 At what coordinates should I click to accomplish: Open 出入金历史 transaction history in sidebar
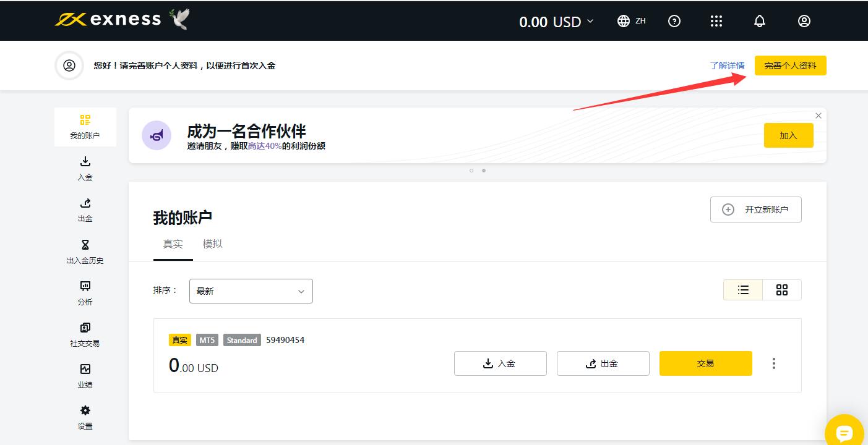(85, 252)
